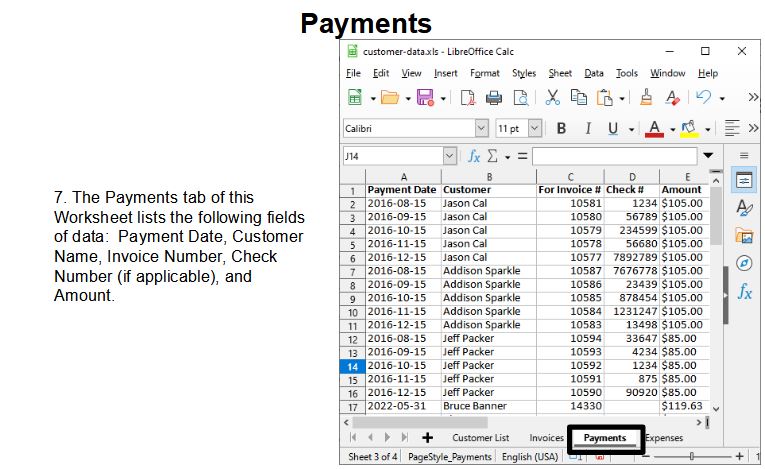Open the Sheet menu

point(560,73)
